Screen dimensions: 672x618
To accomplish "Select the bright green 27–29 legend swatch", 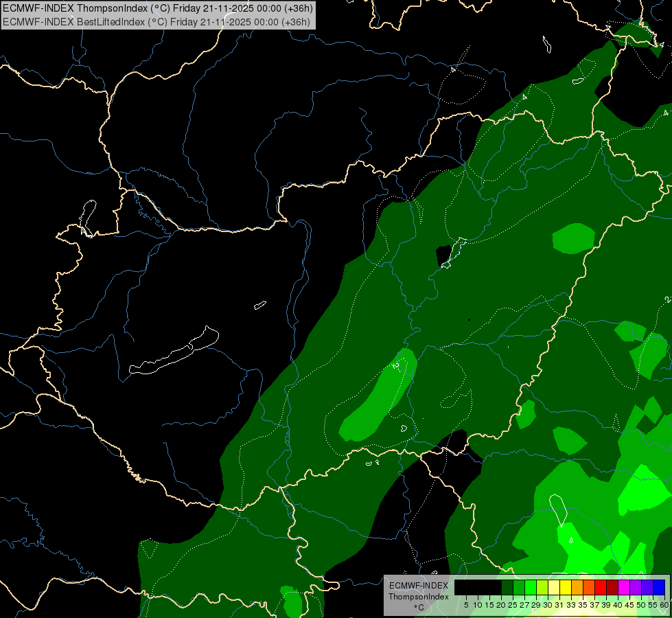I will tap(531, 587).
